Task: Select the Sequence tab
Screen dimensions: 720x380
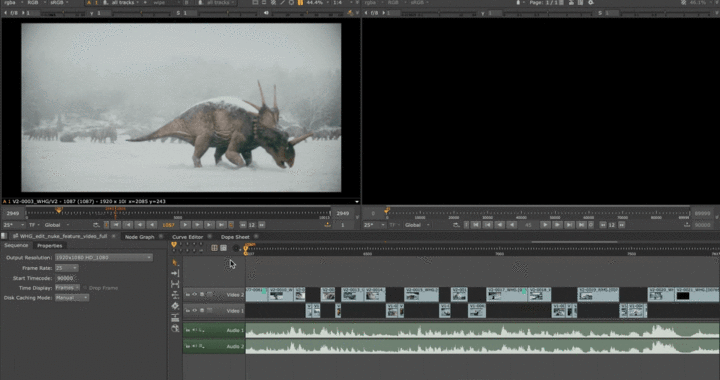Action: click(17, 246)
